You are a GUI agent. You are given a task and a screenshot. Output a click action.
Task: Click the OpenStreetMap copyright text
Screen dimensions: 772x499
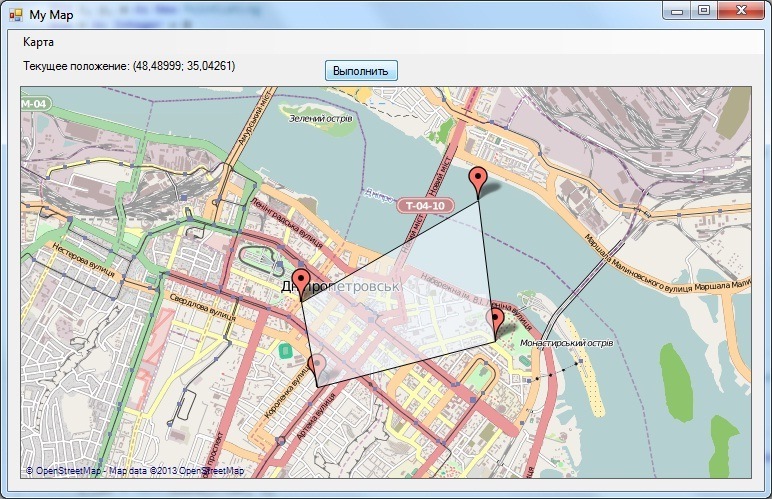135,470
